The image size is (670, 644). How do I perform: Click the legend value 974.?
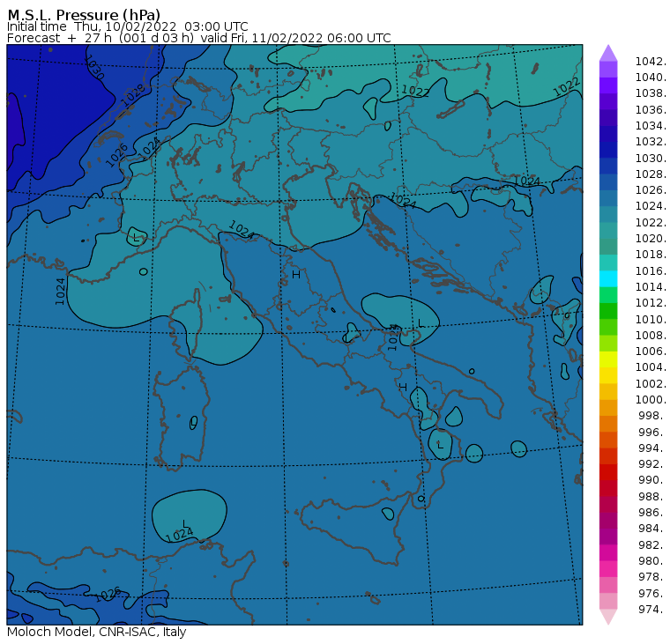pyautogui.click(x=652, y=610)
